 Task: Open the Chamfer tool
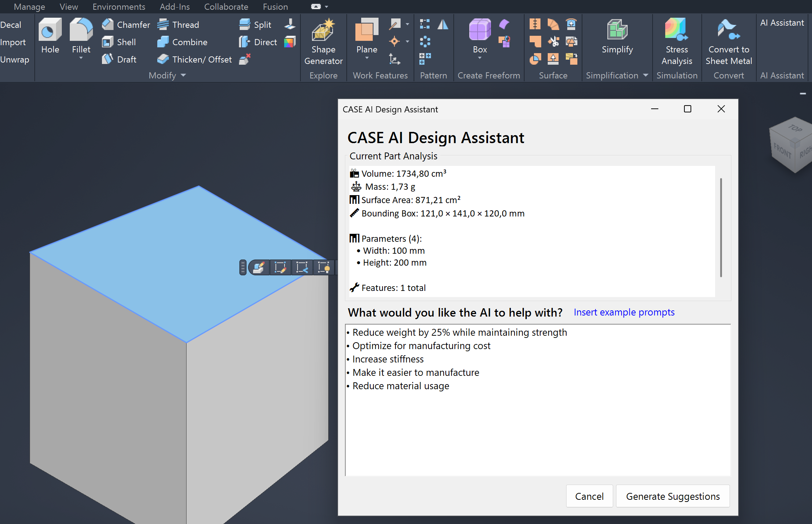click(125, 24)
